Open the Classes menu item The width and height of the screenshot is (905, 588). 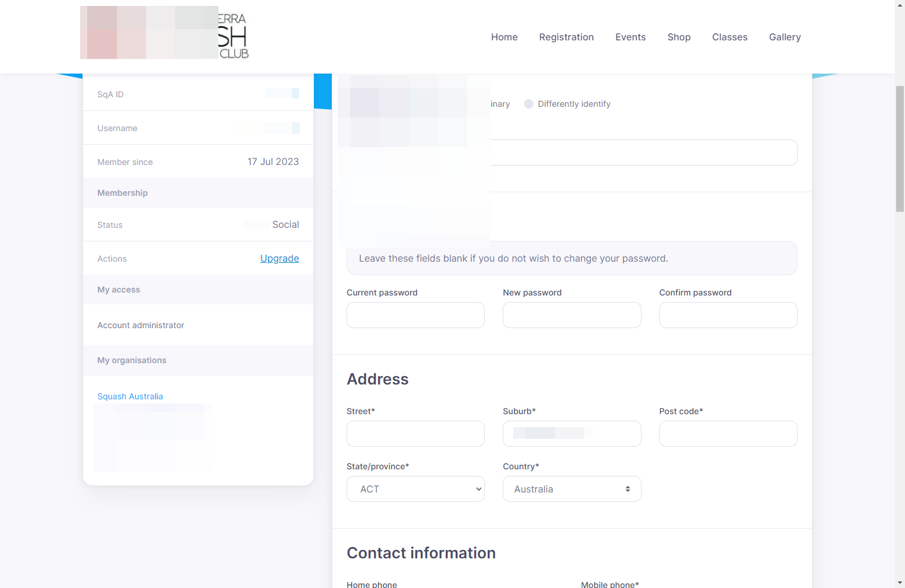(730, 37)
